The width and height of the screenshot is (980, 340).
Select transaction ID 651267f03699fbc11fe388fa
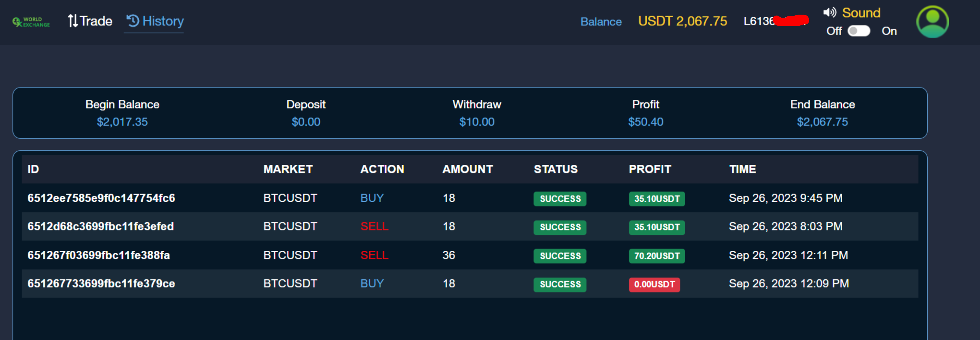98,255
